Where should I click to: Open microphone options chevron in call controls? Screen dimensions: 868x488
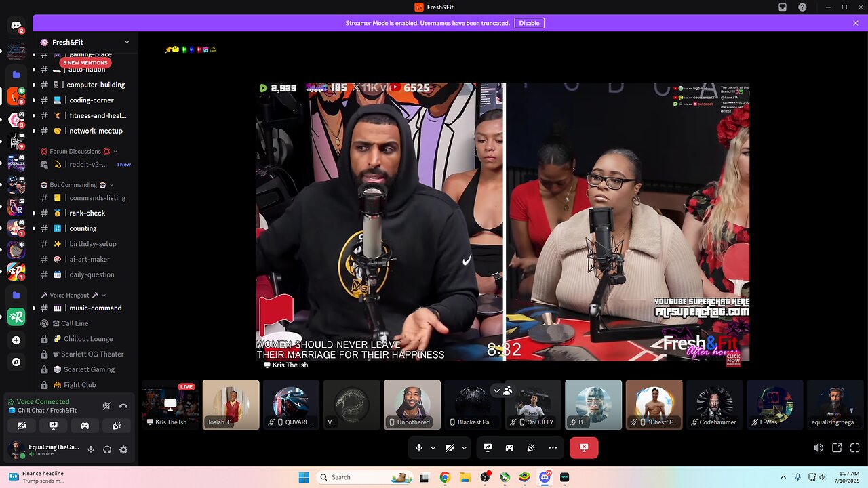[433, 448]
